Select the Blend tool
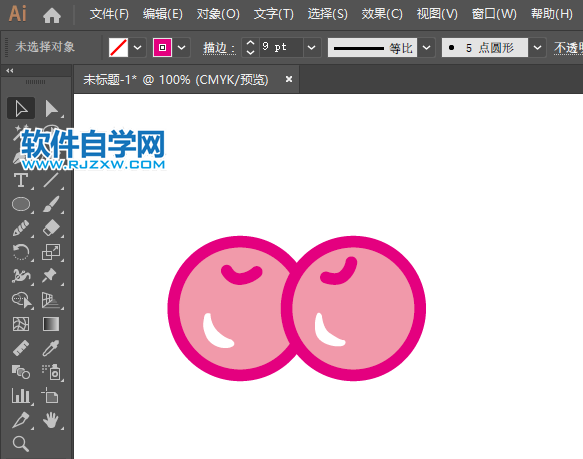The image size is (583, 459). pos(21,372)
